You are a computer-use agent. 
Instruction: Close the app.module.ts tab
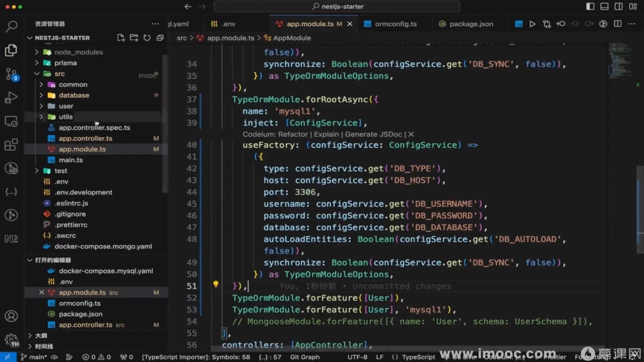[350, 24]
